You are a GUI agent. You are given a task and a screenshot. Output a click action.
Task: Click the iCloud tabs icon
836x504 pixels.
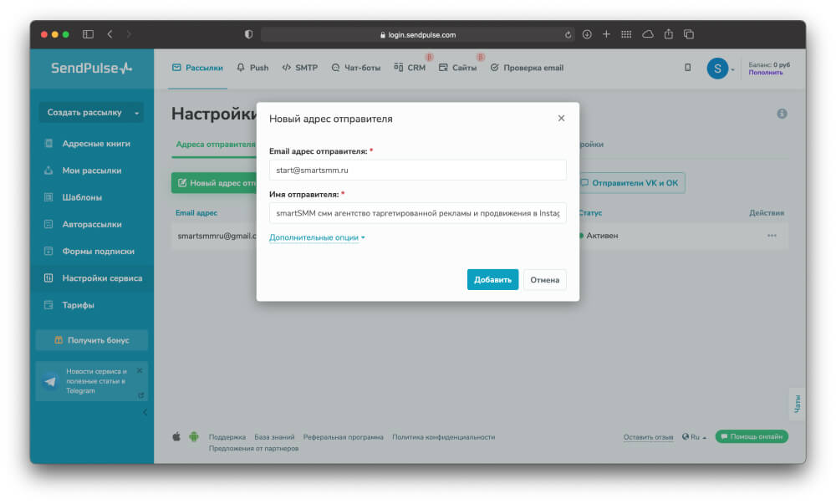click(648, 34)
